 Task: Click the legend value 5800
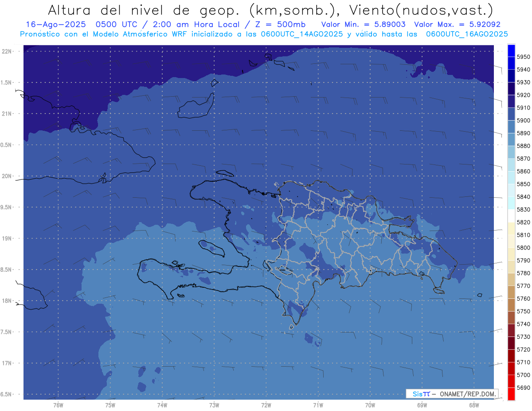[x=523, y=247]
